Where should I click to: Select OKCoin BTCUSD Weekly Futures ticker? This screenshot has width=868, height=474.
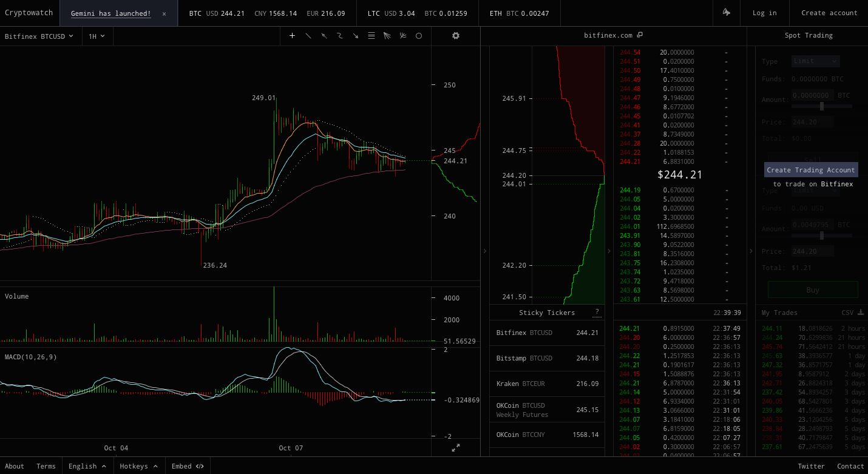pos(547,410)
